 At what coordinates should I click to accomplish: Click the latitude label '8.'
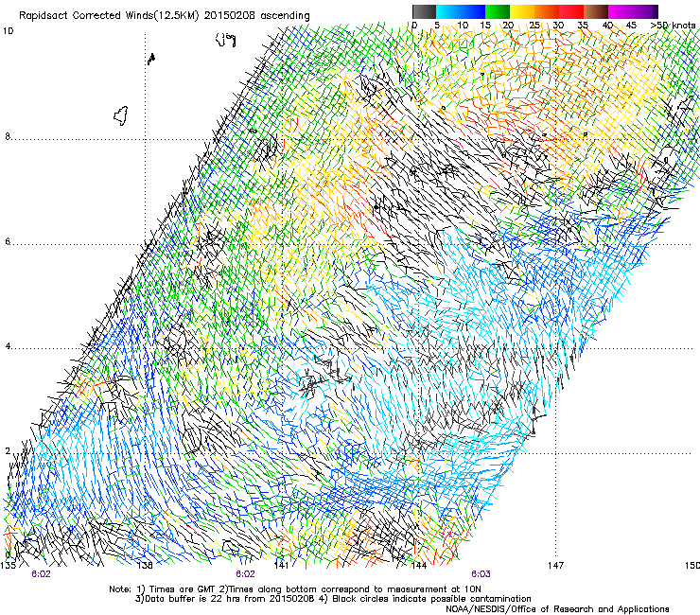8,136
